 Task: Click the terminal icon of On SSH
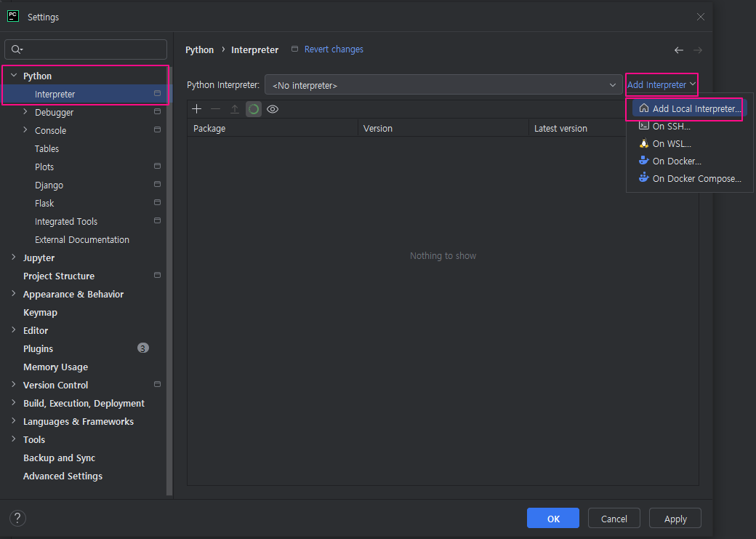(x=643, y=125)
